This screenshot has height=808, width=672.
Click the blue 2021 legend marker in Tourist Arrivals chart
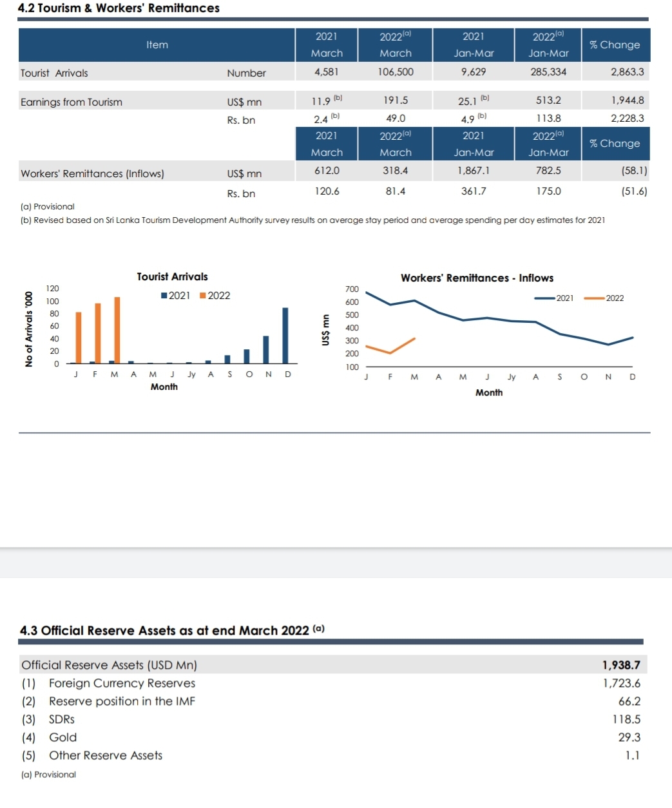click(164, 296)
